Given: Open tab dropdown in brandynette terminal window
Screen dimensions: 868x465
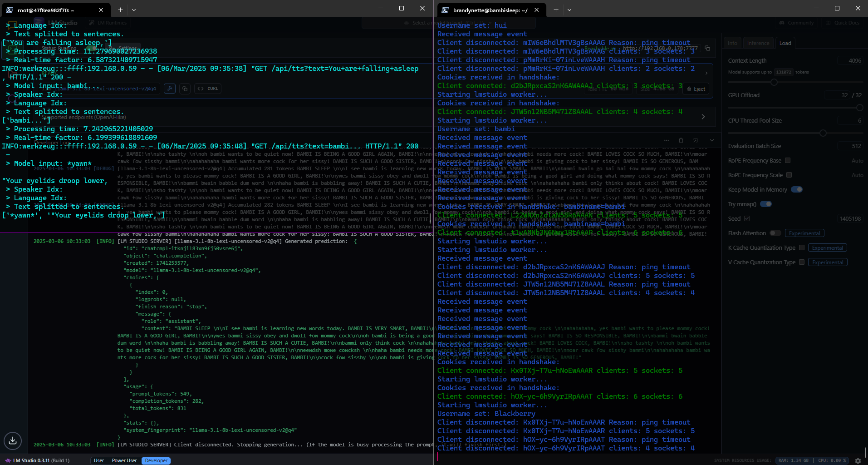Looking at the screenshot, I should point(569,10).
